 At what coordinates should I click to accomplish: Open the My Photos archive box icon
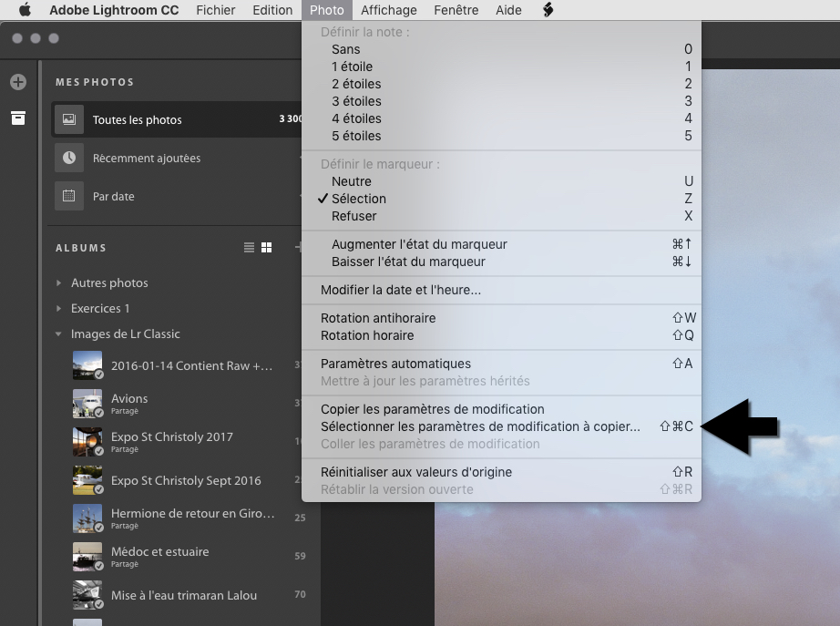18,118
